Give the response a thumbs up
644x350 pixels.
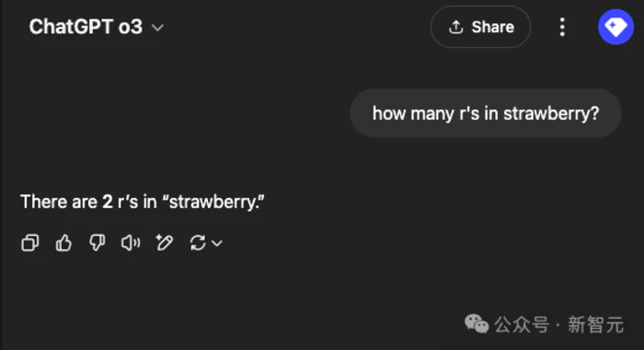pos(63,242)
